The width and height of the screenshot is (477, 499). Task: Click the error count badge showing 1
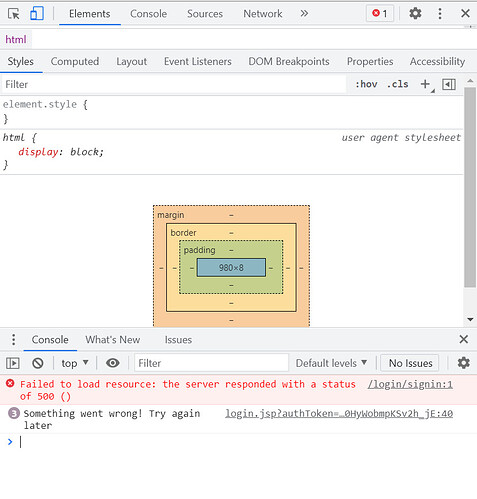[380, 14]
